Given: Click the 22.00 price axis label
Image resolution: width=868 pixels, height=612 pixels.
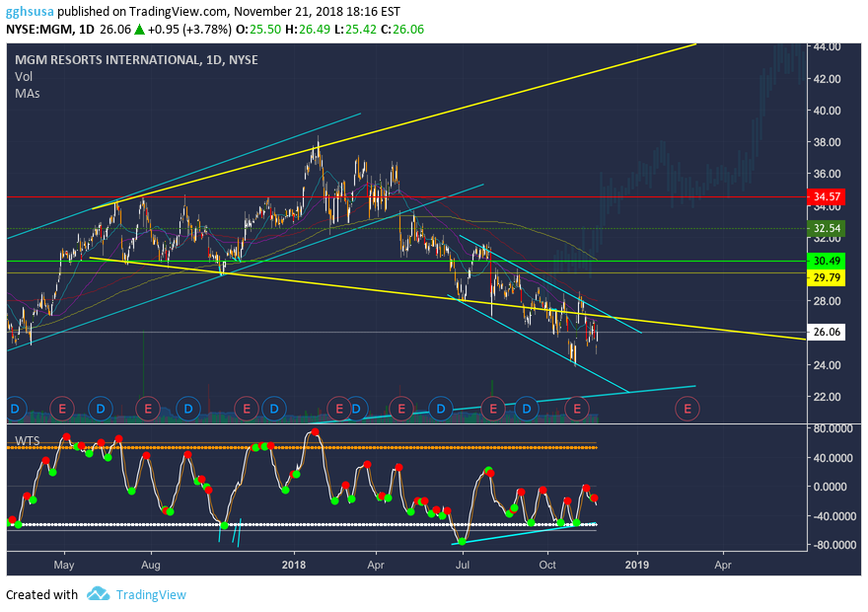Looking at the screenshot, I should [827, 397].
